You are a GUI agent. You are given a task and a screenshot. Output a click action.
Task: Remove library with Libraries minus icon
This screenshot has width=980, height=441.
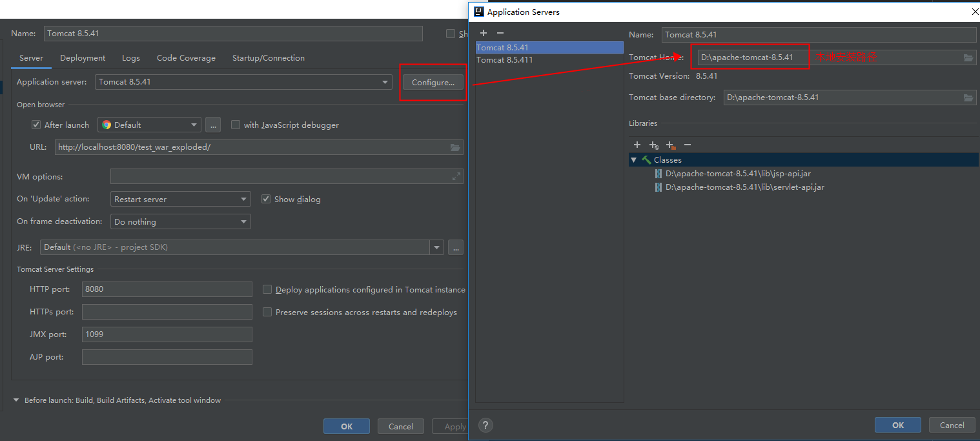pyautogui.click(x=688, y=145)
